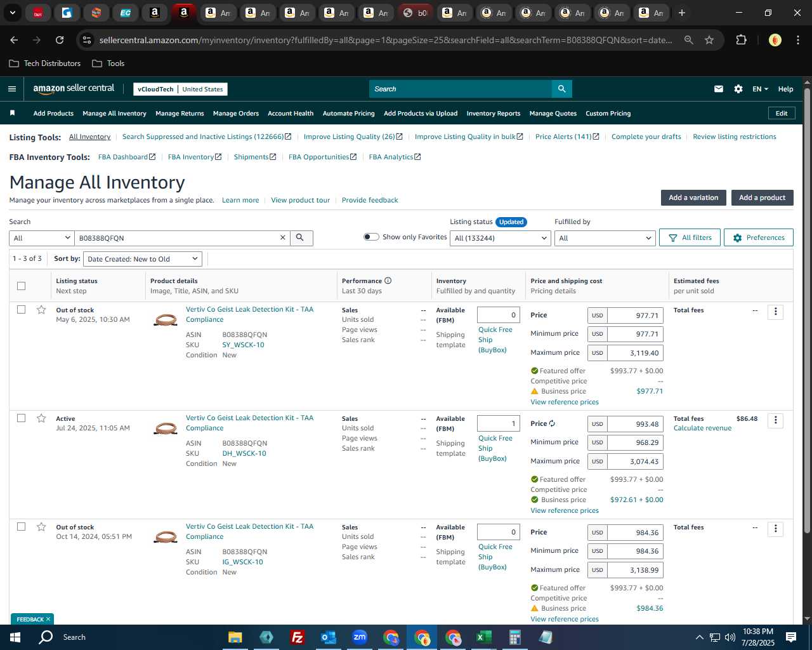The image size is (812, 650).
Task: Open Manage Orders menu item
Action: coord(236,113)
